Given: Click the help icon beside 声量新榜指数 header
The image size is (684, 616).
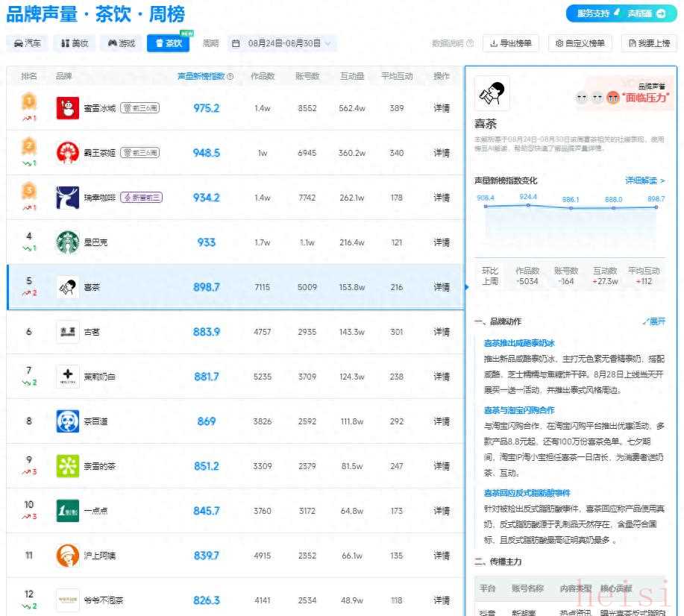Looking at the screenshot, I should point(230,76).
